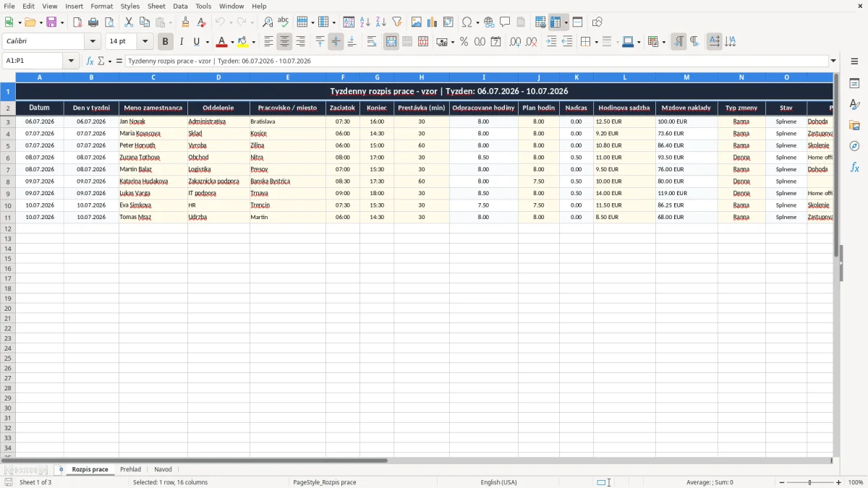Define the print area

(x=540, y=22)
